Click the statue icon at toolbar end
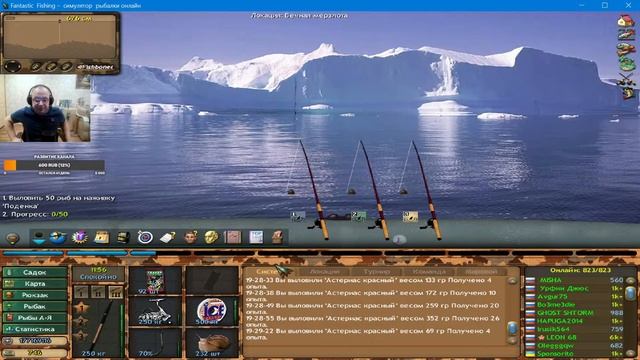This screenshot has height=360, width=640. pos(278,237)
